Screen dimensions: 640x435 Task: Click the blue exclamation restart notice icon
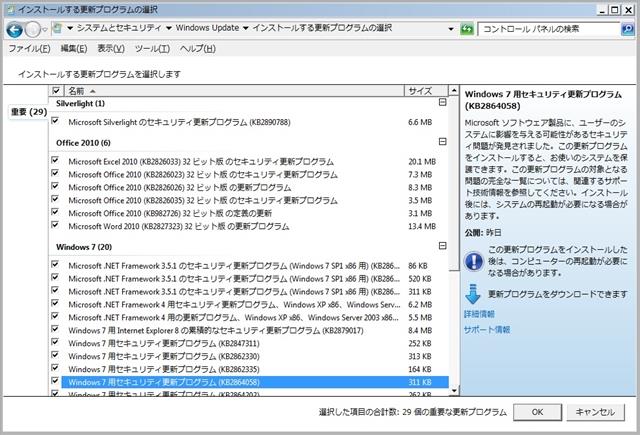pyautogui.click(x=473, y=261)
